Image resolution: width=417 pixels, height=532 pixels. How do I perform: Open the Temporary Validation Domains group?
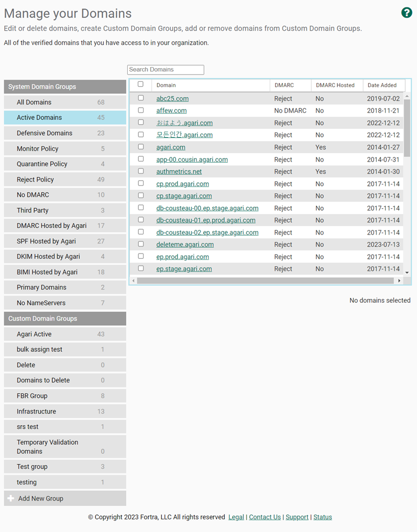click(x=65, y=447)
